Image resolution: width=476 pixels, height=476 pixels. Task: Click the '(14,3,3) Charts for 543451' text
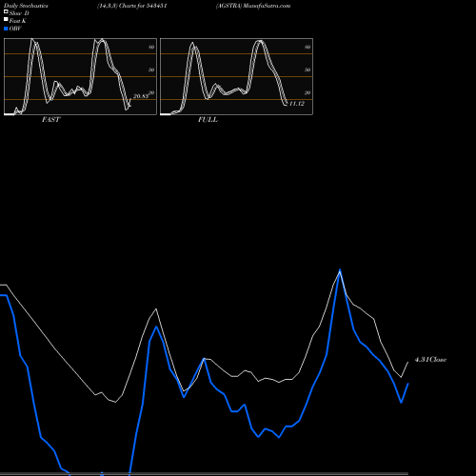point(132,6)
